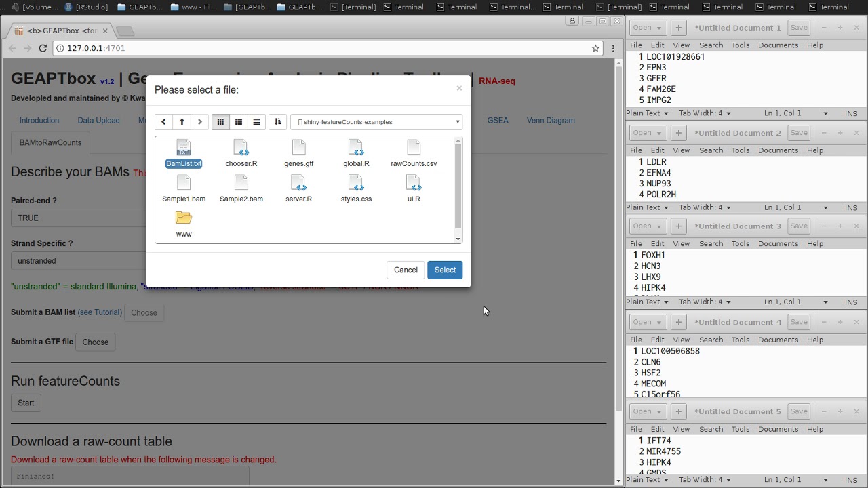Screen dimensions: 868x488
Task: Go back in the file dialog folder history
Action: point(164,122)
